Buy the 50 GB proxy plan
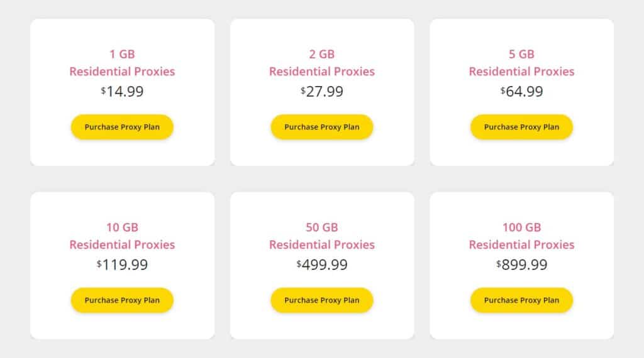The width and height of the screenshot is (644, 358). [322, 300]
